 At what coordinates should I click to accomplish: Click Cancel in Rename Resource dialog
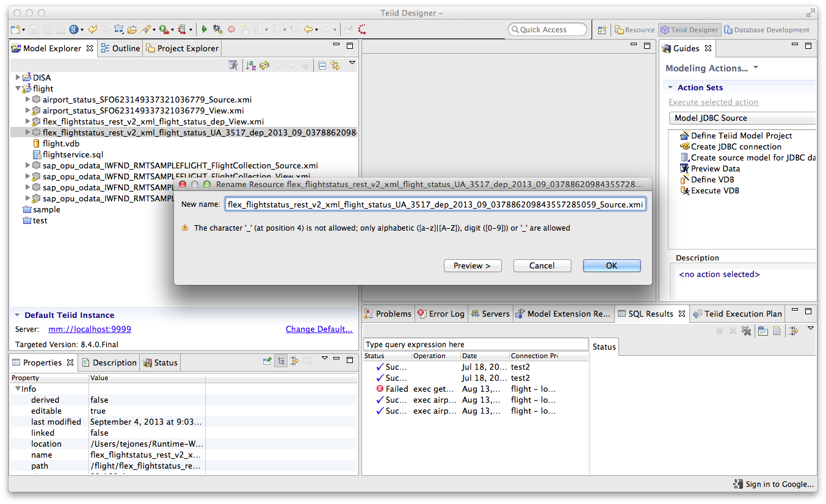pos(542,265)
